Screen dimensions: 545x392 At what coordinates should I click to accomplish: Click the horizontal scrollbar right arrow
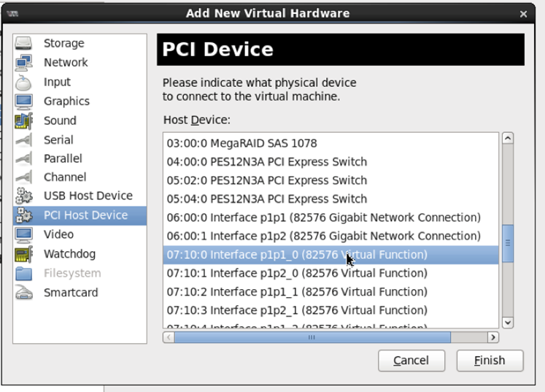493,337
